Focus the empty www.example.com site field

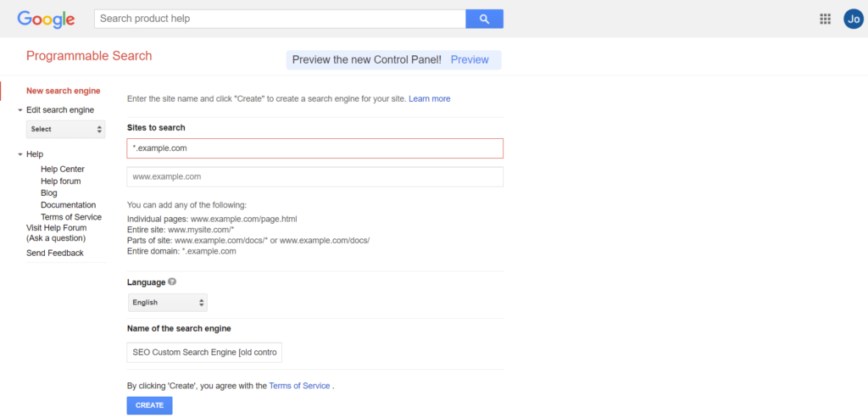[315, 177]
